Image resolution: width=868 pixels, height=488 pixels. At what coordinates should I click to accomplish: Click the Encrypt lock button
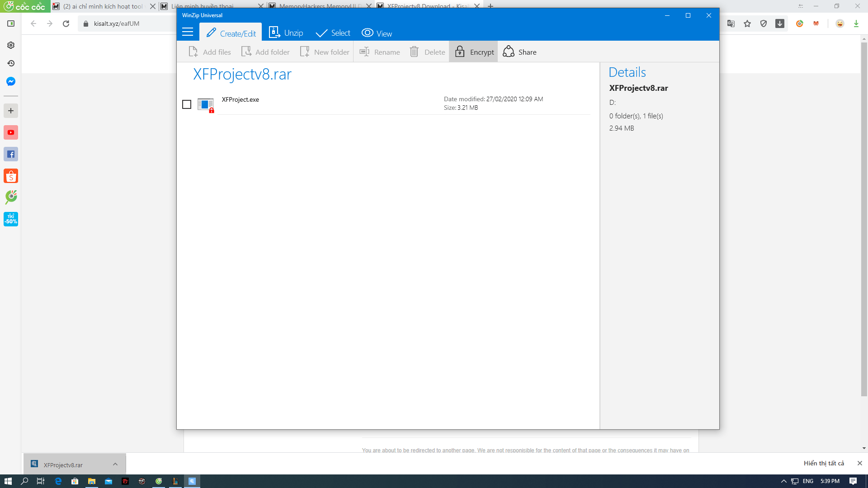[x=474, y=52]
